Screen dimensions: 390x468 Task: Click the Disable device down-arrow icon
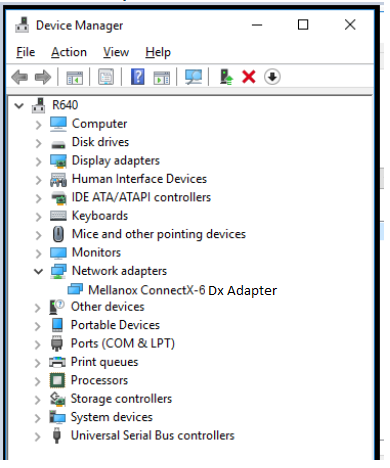[x=272, y=77]
